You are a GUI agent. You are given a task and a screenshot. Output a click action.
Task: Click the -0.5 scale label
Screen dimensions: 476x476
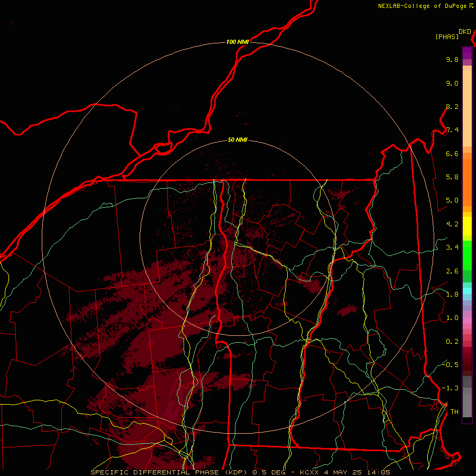[x=450, y=365]
